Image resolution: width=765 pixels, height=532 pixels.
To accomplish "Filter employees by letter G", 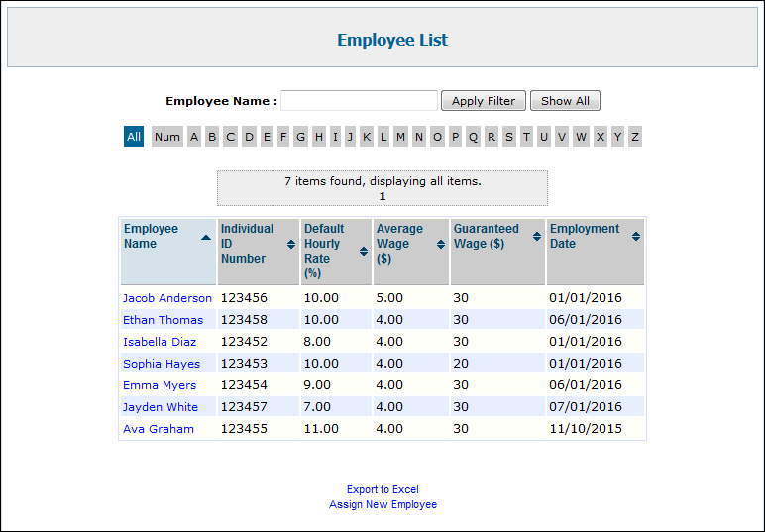I will point(300,137).
